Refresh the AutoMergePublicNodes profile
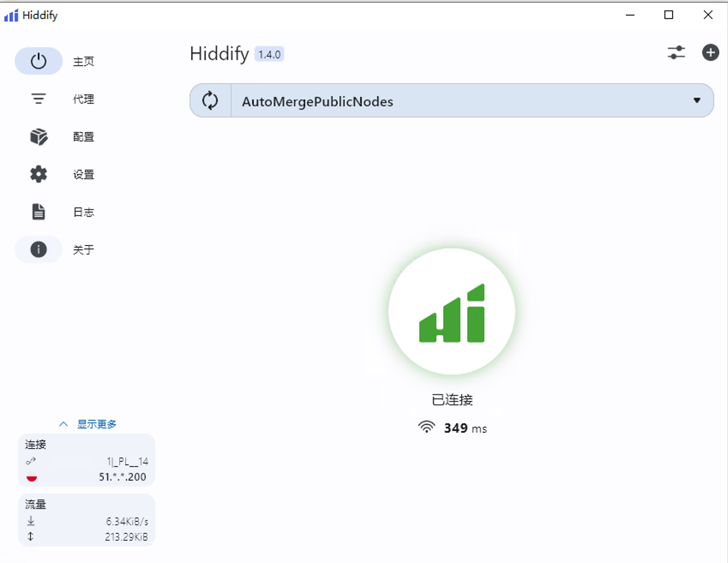 210,101
